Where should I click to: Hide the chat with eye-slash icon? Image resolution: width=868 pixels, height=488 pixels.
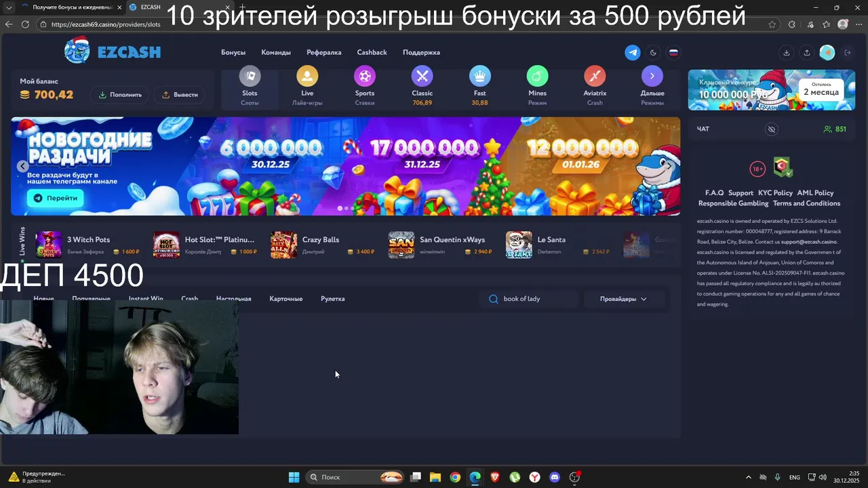pyautogui.click(x=771, y=129)
